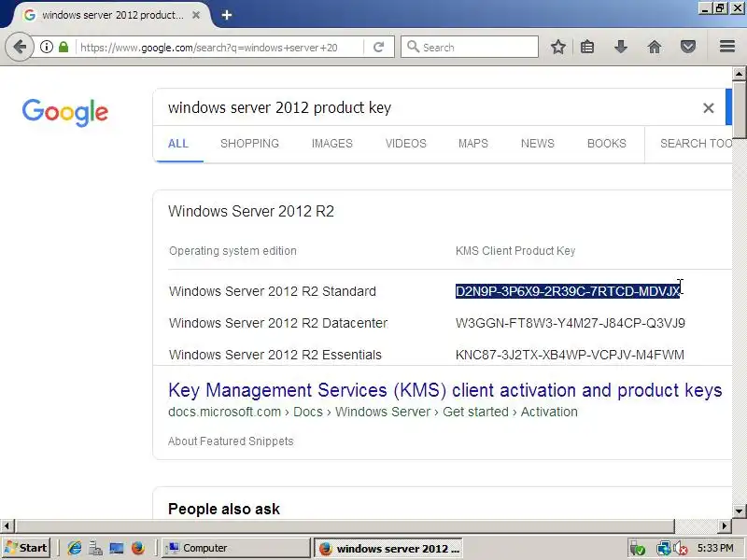
Task: Select the Firefox 'windows server 2012' taskbar button
Action: [x=388, y=548]
